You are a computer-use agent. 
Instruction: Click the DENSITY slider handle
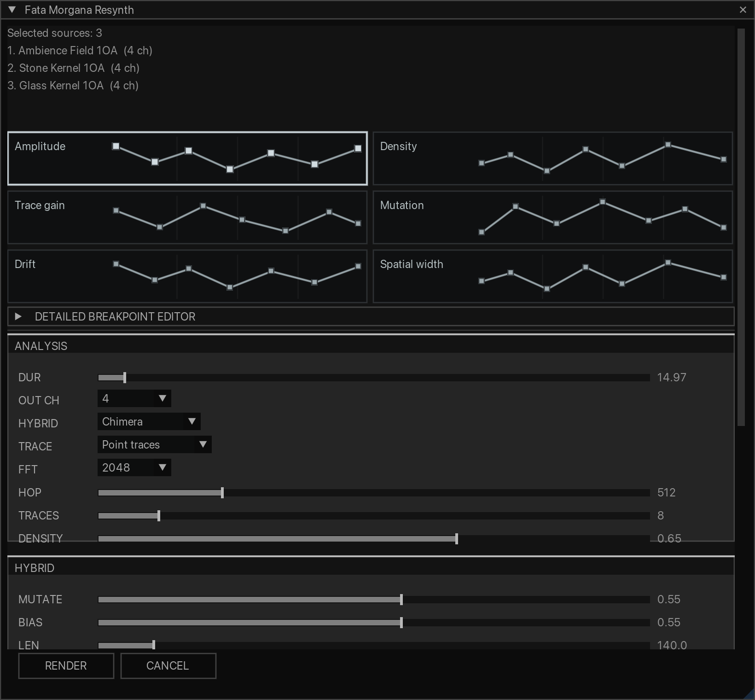tap(457, 539)
